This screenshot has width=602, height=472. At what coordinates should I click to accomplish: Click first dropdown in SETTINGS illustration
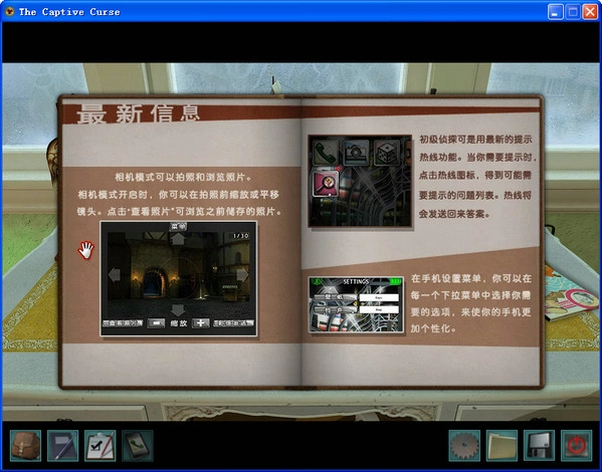(379, 297)
